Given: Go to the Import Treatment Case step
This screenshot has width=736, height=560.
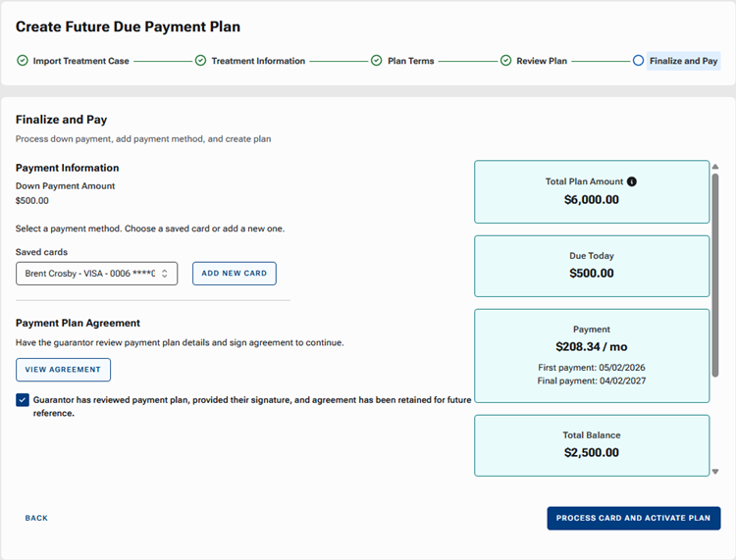Looking at the screenshot, I should click(80, 61).
